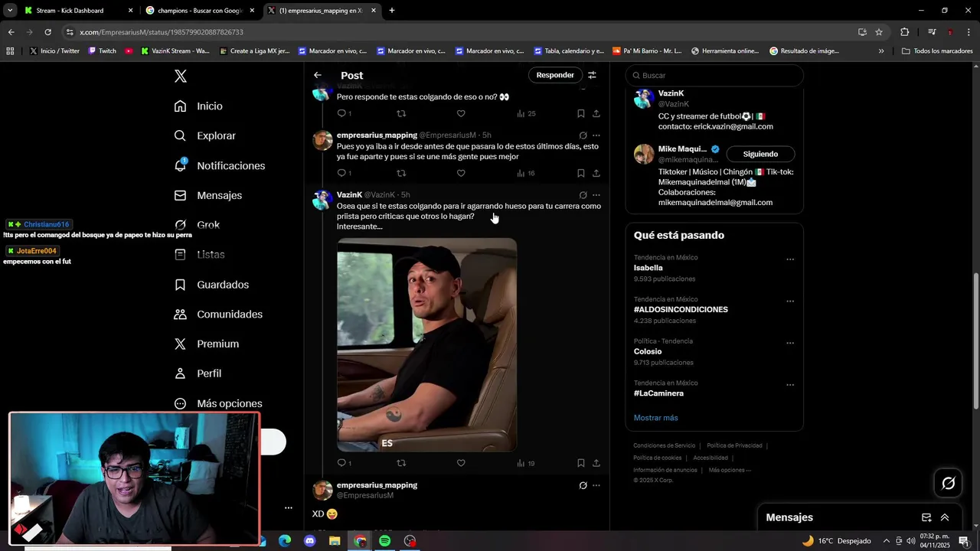View stats showing 19 views
Screen dimensions: 980x551
click(526, 463)
